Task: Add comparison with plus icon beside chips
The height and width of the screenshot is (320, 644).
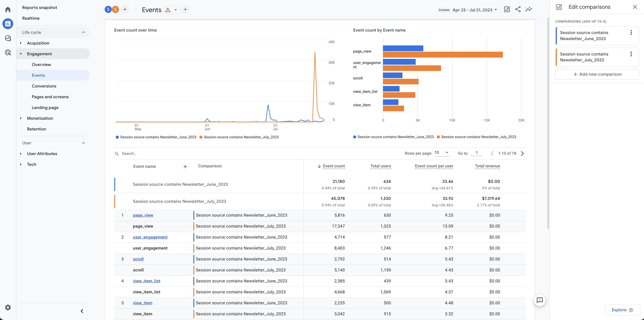Action: click(x=125, y=9)
